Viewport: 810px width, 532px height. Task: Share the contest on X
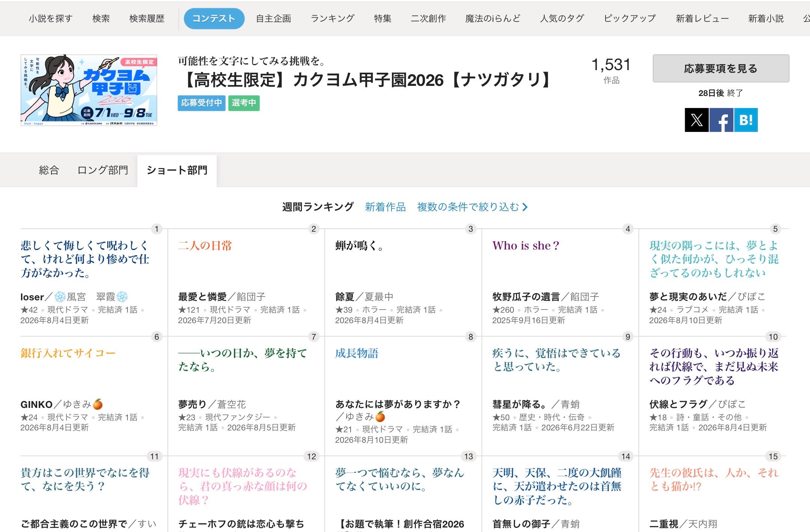tap(696, 120)
